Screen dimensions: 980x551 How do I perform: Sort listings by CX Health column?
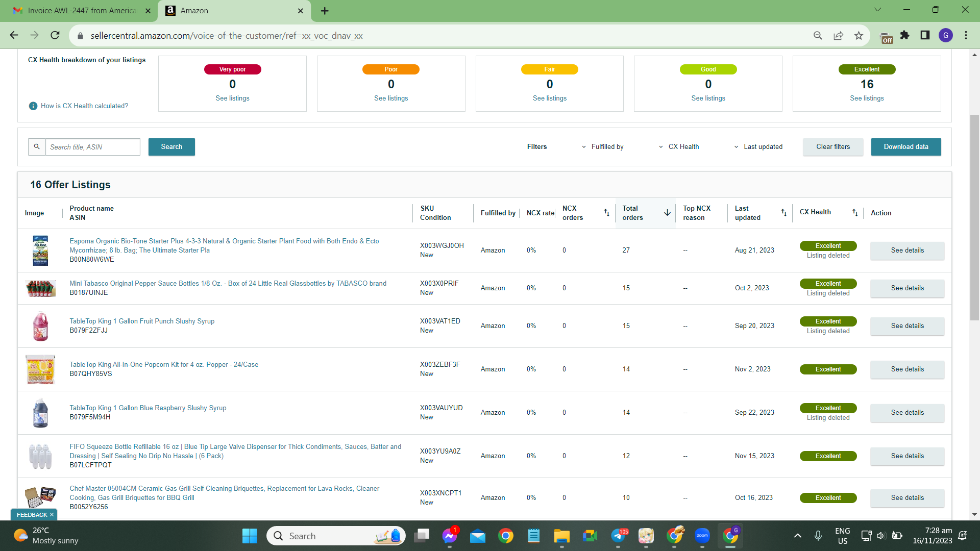click(855, 213)
